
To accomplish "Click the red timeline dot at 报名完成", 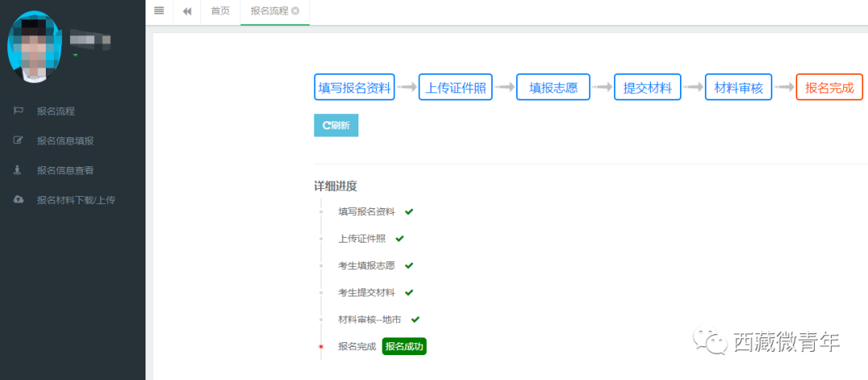I will tap(321, 347).
